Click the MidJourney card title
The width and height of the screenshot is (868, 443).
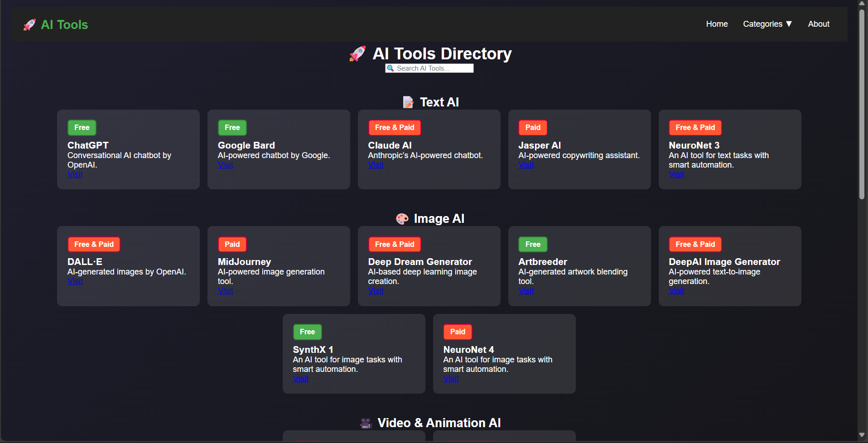click(245, 262)
